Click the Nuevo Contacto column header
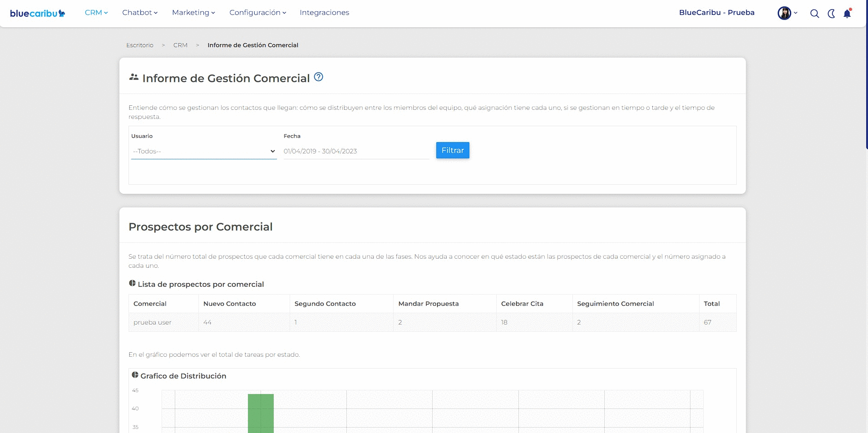 coord(244,304)
